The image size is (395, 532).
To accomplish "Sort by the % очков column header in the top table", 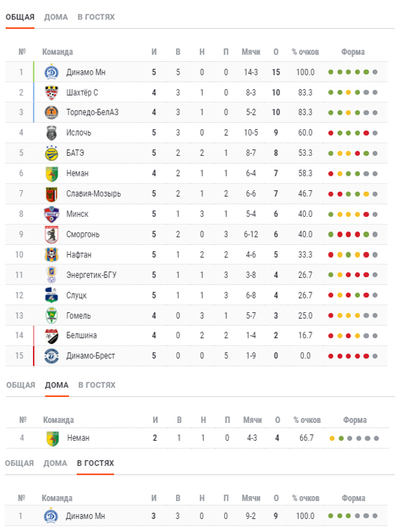I will pyautogui.click(x=305, y=52).
